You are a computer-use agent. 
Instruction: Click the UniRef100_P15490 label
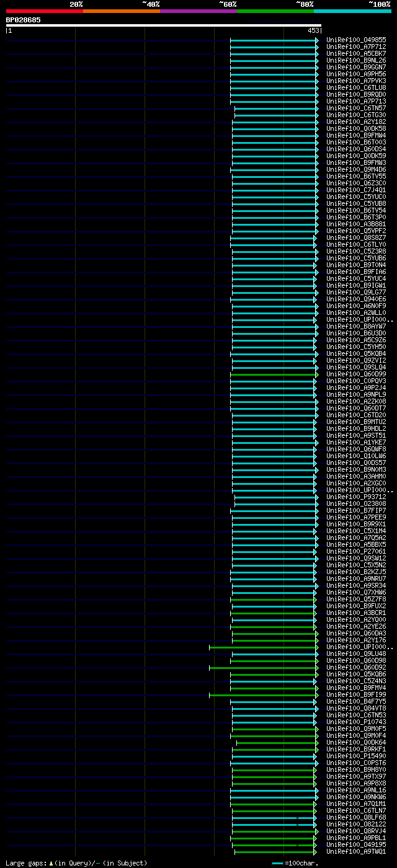pos(356,756)
